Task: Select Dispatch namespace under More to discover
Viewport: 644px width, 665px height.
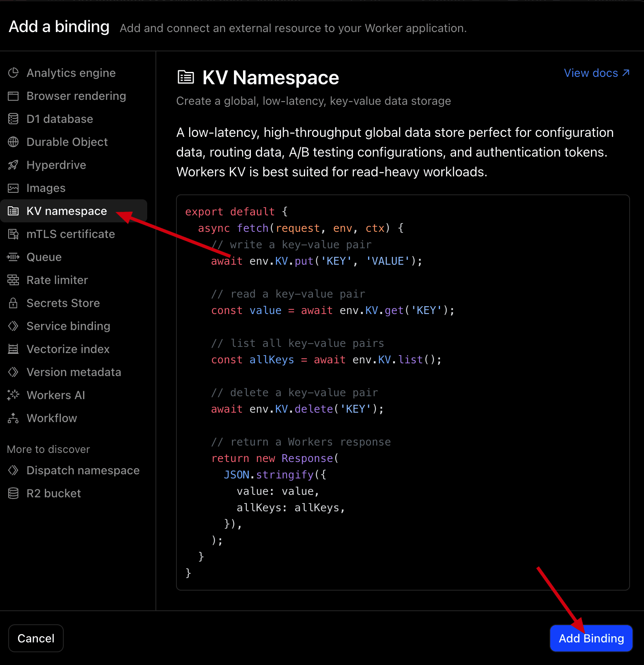Action: coord(83,470)
